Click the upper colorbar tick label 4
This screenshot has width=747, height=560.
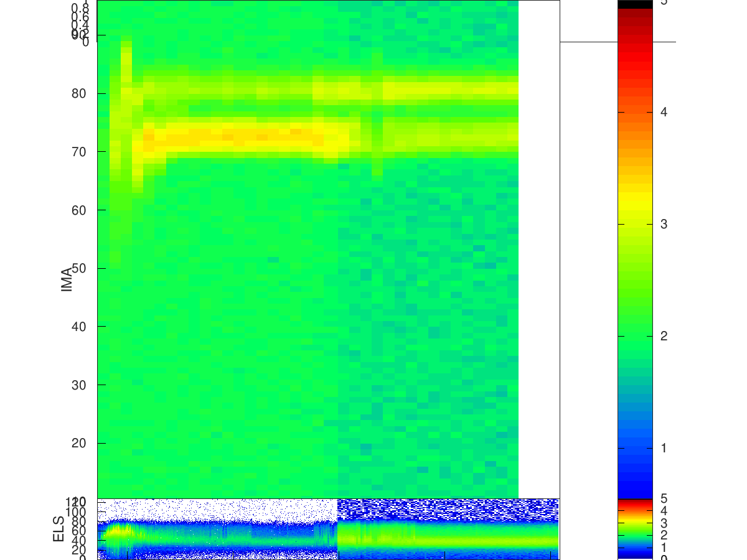664,112
